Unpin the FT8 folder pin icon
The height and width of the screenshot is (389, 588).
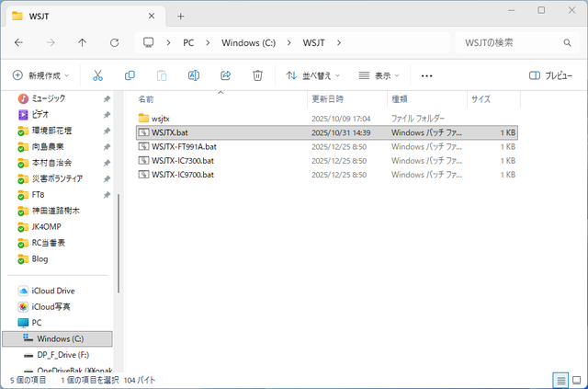tap(107, 195)
